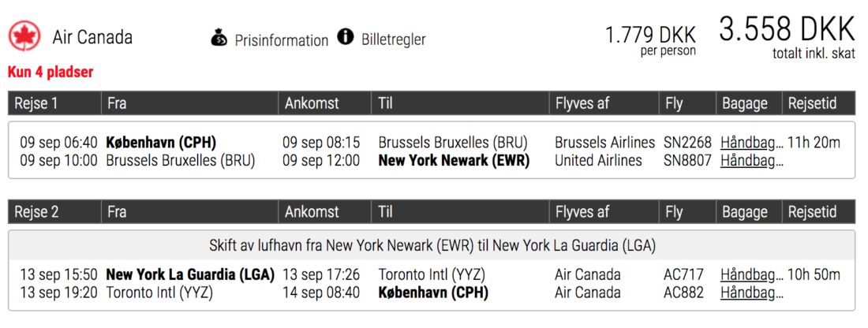Select the New York La Guardia (LGA) departure

click(x=190, y=274)
